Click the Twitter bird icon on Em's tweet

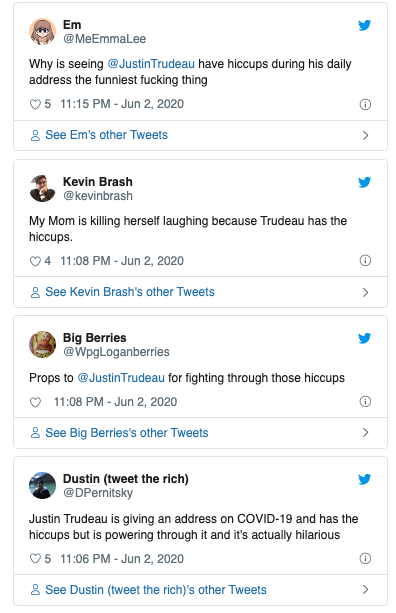coord(364,25)
